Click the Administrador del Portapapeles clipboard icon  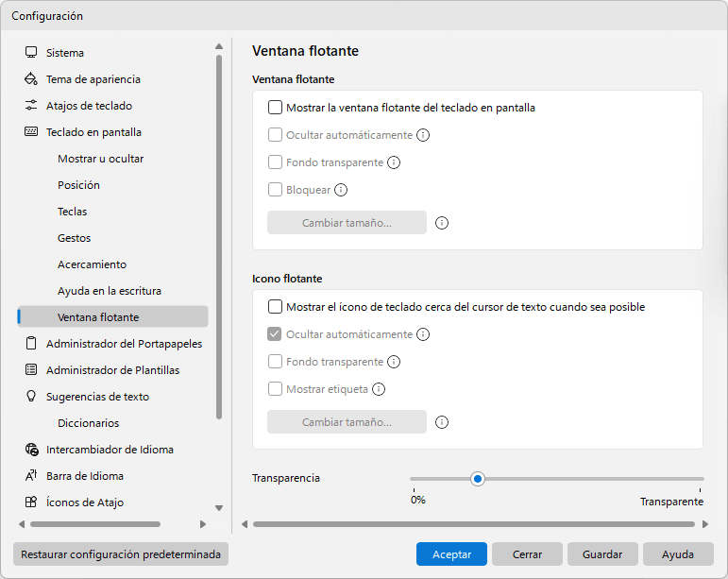click(x=31, y=343)
